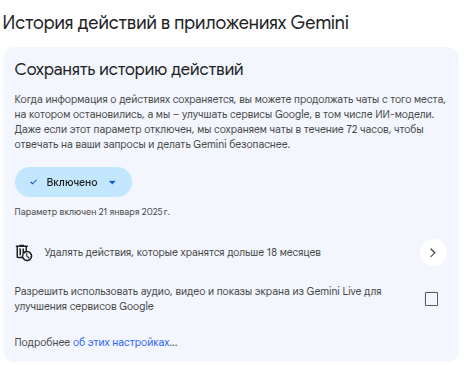The width and height of the screenshot is (470, 365).
Task: Open auto-delete settings with chevron arrow
Action: tap(433, 252)
